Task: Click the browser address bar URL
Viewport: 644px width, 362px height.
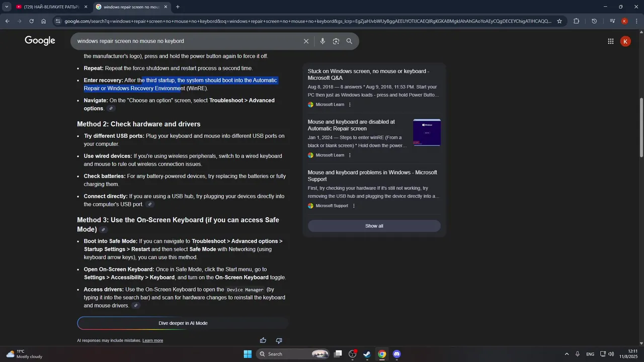Action: coord(307,21)
